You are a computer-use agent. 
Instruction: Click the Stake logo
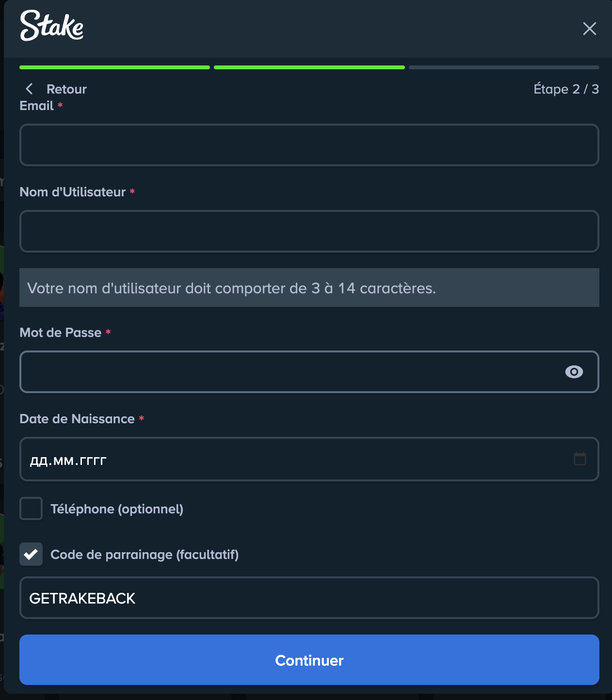pos(51,27)
